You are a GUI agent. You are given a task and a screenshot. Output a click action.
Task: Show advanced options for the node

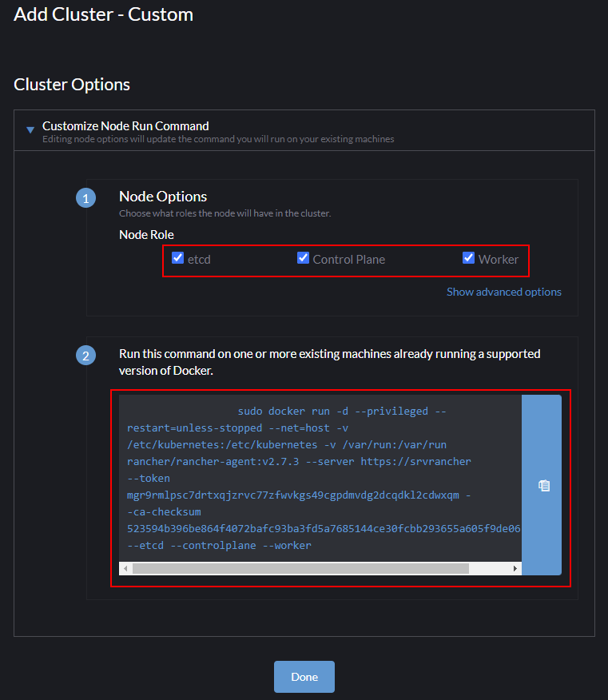tap(503, 292)
